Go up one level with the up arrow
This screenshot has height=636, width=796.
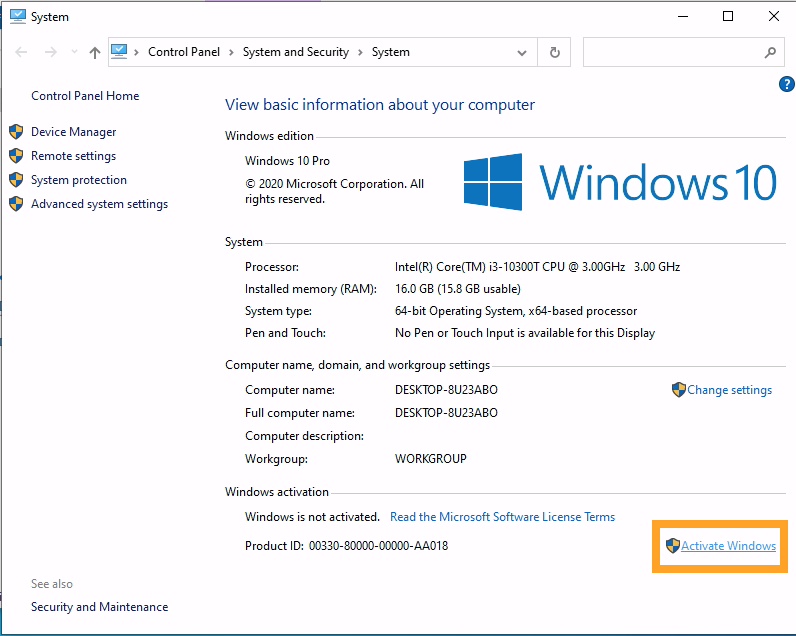pyautogui.click(x=95, y=52)
